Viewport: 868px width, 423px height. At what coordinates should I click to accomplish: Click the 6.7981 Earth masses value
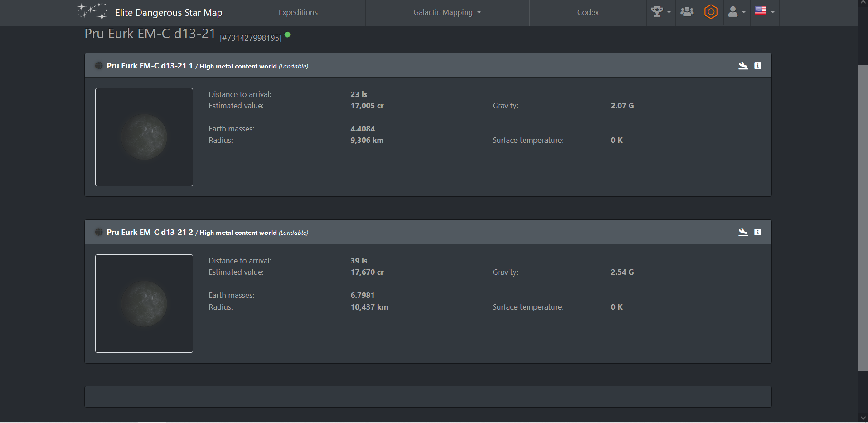(363, 295)
